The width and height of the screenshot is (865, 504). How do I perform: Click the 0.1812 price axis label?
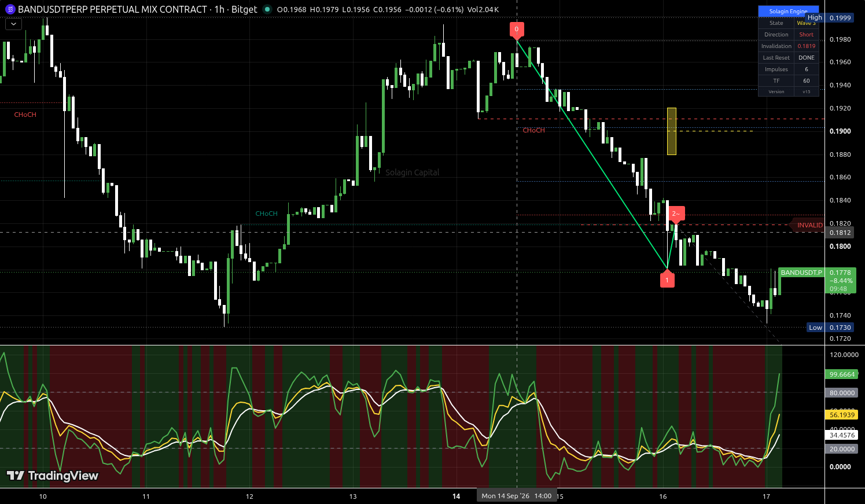pos(840,233)
